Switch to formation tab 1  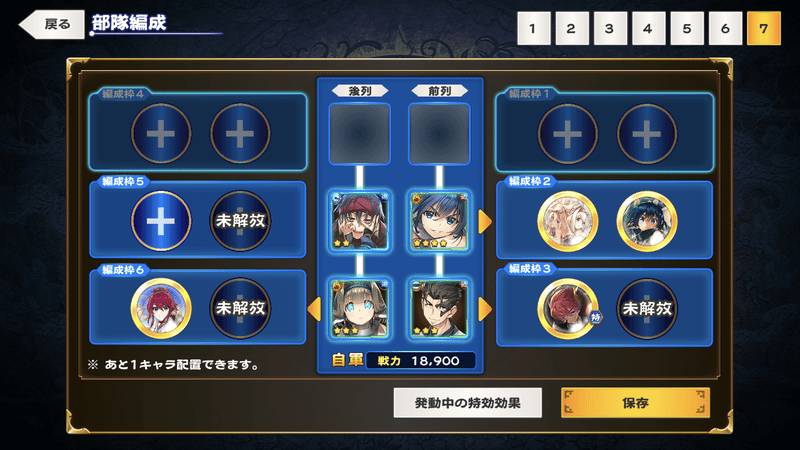[533, 29]
